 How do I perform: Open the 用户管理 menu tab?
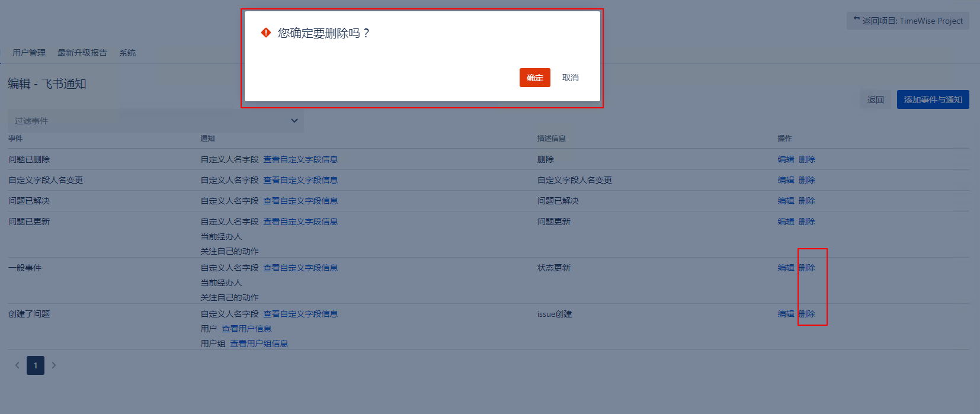(29, 53)
